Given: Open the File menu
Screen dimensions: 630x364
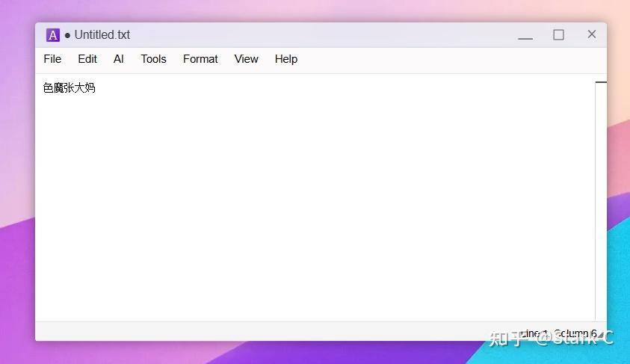Looking at the screenshot, I should click(52, 59).
